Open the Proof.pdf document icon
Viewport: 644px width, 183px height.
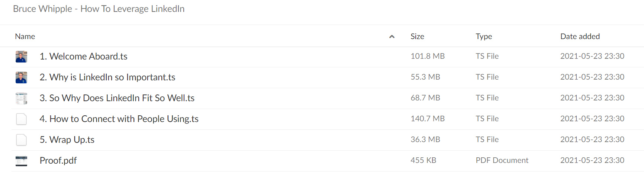[21, 161]
